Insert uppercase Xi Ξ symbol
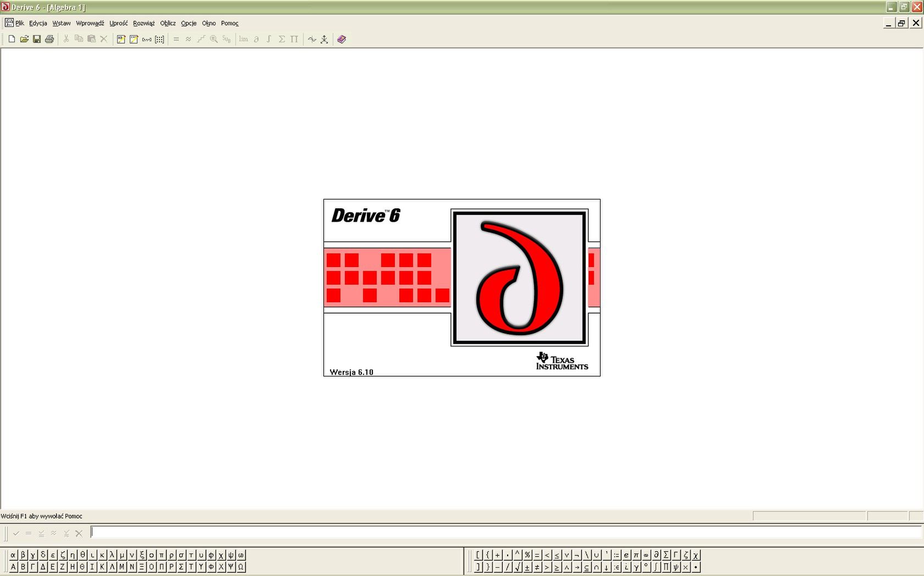Screen dimensions: 924x576 point(142,567)
